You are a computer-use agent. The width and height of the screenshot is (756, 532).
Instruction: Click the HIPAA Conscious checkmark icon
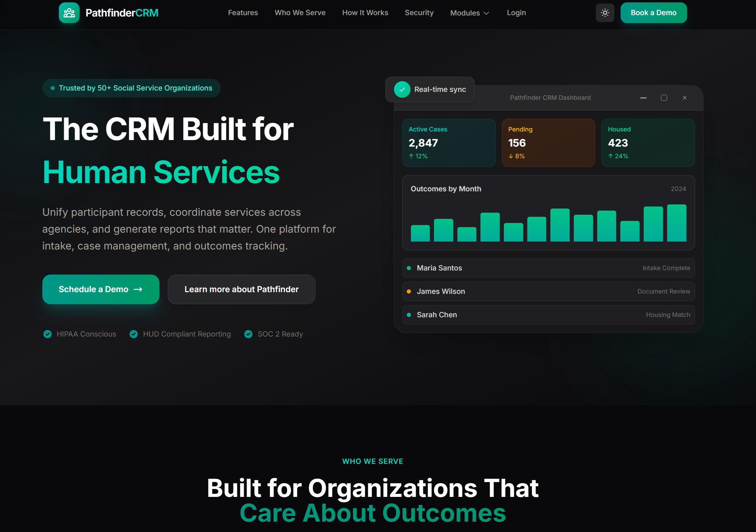click(48, 334)
